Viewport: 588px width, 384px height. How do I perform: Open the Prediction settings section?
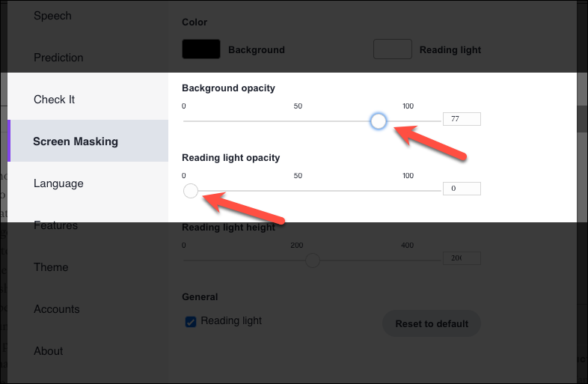pos(58,58)
